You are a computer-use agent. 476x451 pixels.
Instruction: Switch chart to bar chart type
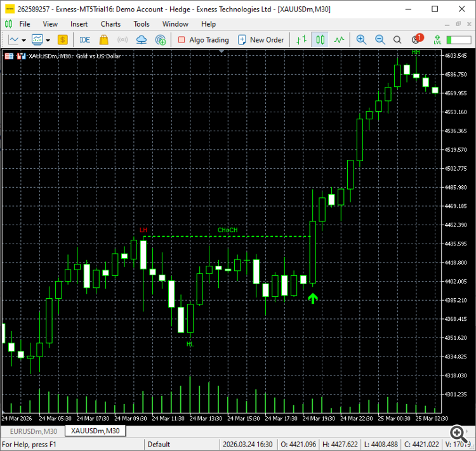pyautogui.click(x=301, y=40)
